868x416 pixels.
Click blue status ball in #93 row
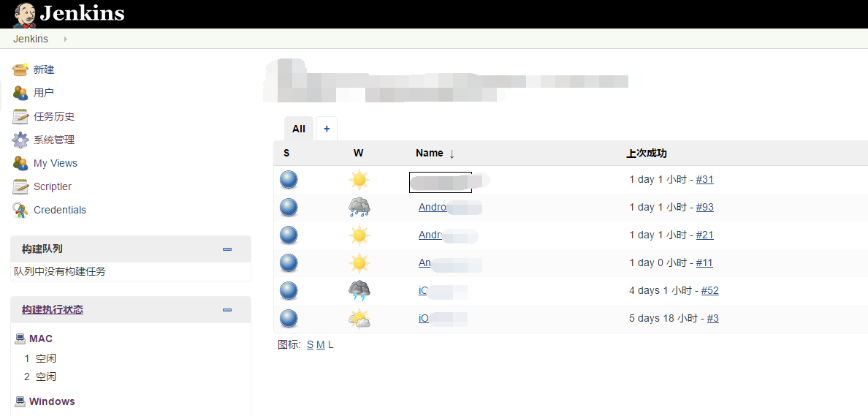pos(289,207)
